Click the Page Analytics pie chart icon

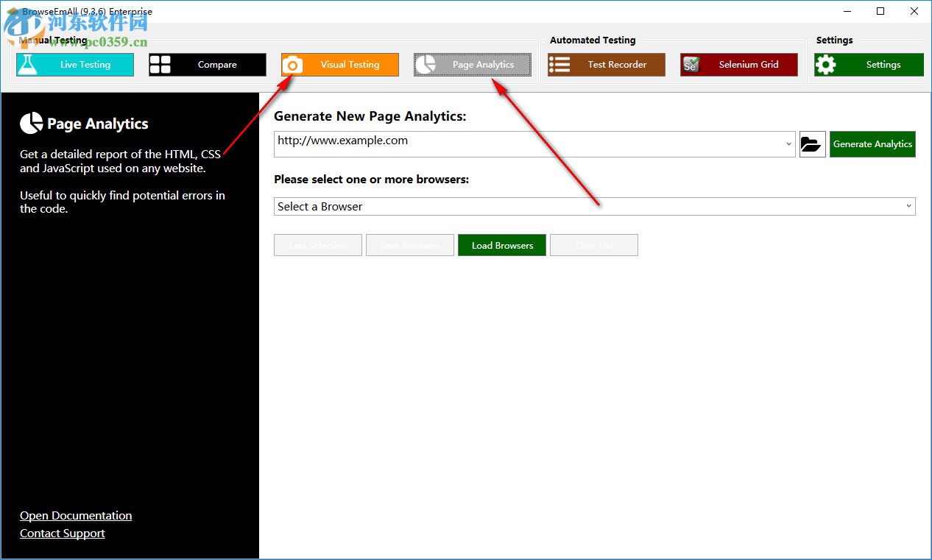pos(425,65)
